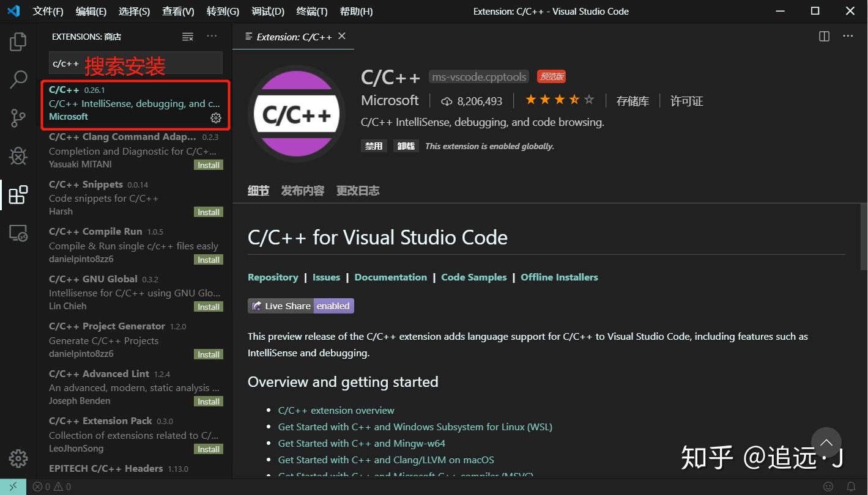The width and height of the screenshot is (868, 495).
Task: Open the Search view in activity bar
Action: [18, 79]
